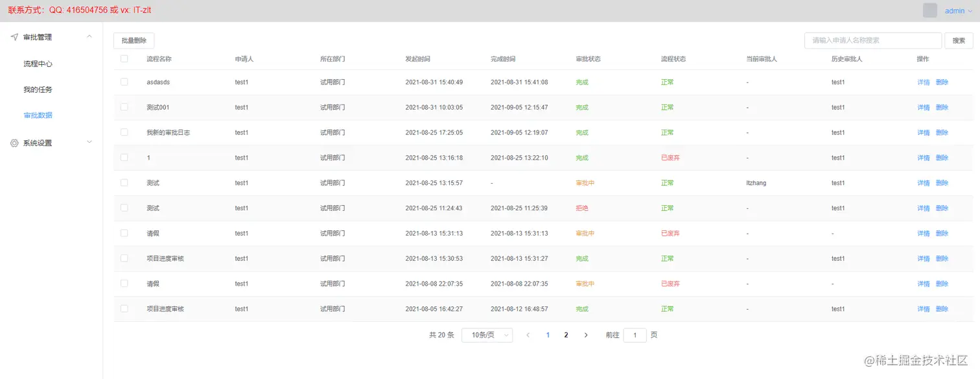Click 删除 for the asdasds row
This screenshot has width=980, height=379.
[942, 82]
